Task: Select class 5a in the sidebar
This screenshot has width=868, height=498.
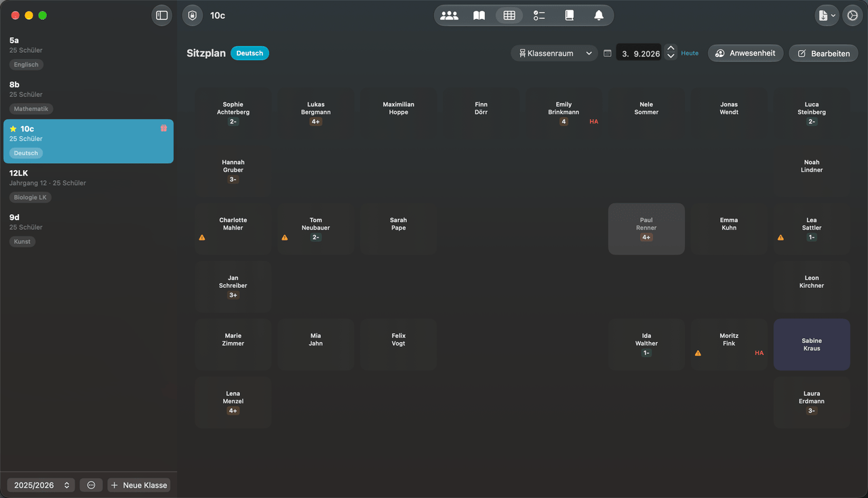Action: coord(88,54)
